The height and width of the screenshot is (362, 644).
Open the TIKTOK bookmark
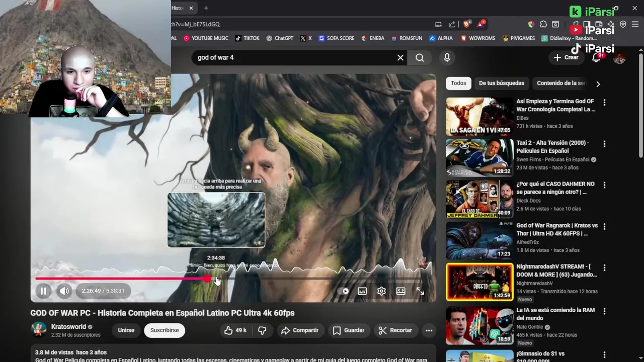click(x=247, y=38)
